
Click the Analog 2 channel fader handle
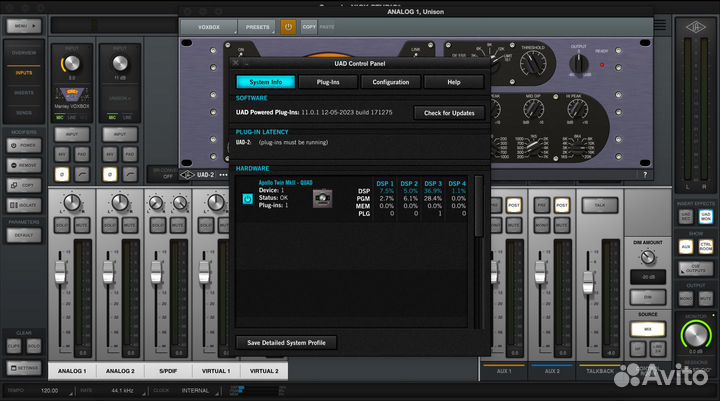[108, 271]
